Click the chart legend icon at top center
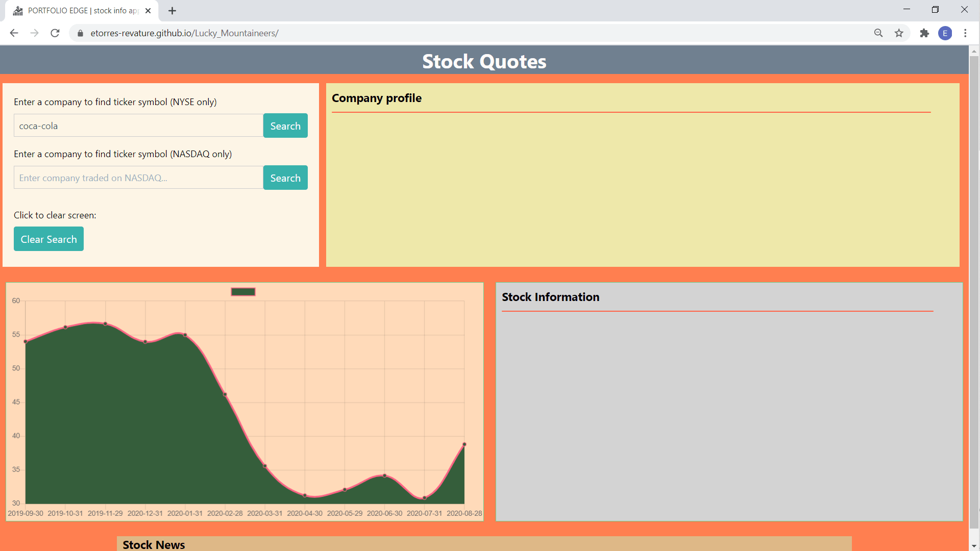Screen dimensions: 980x551 243,291
